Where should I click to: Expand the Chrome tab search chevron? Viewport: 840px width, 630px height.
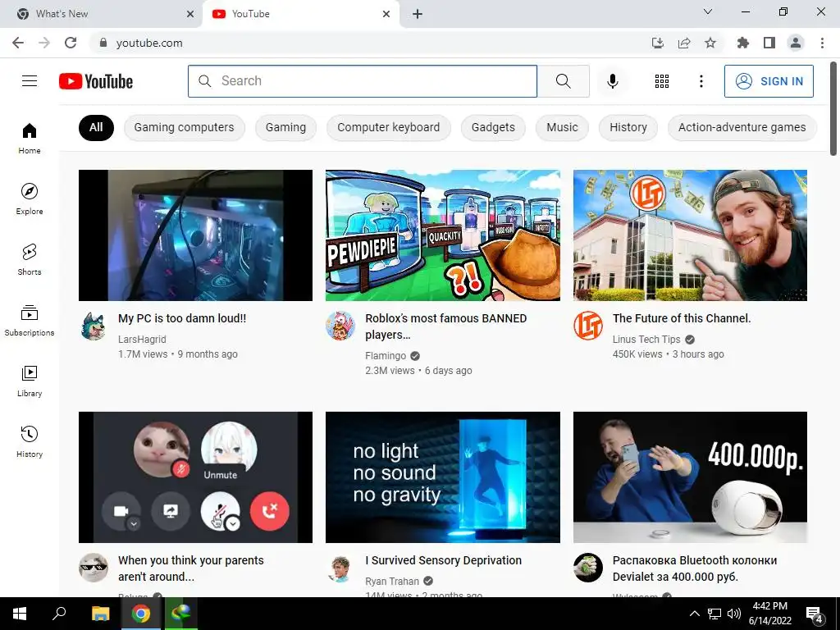(708, 11)
